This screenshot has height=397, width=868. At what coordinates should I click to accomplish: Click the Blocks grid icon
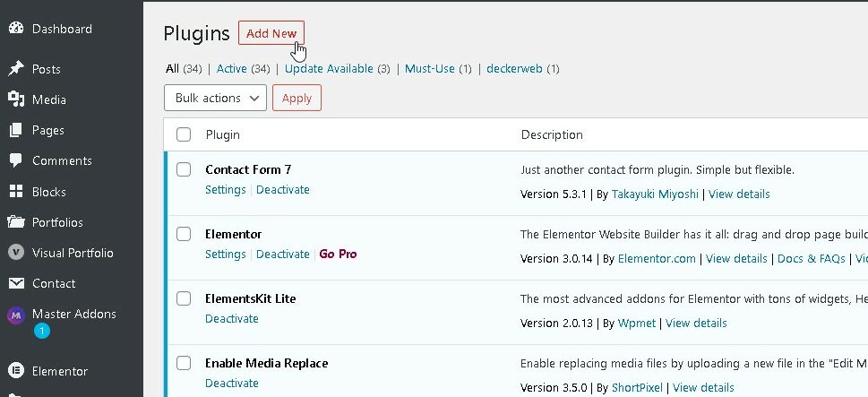click(15, 192)
